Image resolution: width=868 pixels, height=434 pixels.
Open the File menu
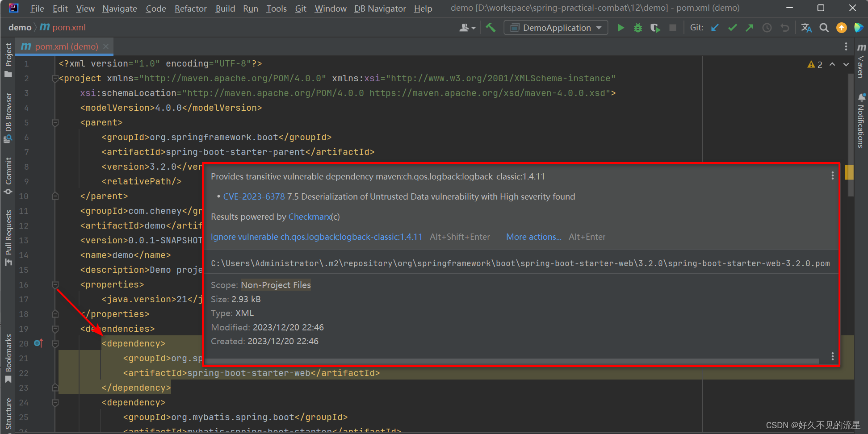coord(37,8)
